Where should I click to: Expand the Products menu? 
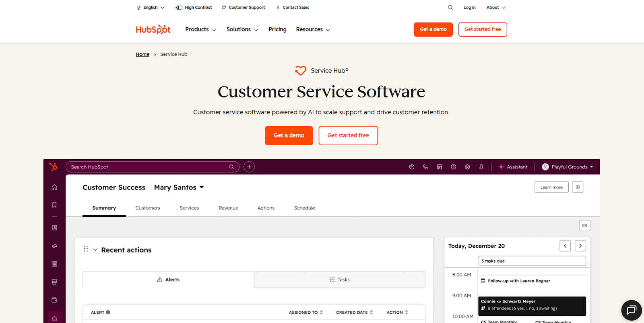tap(200, 29)
